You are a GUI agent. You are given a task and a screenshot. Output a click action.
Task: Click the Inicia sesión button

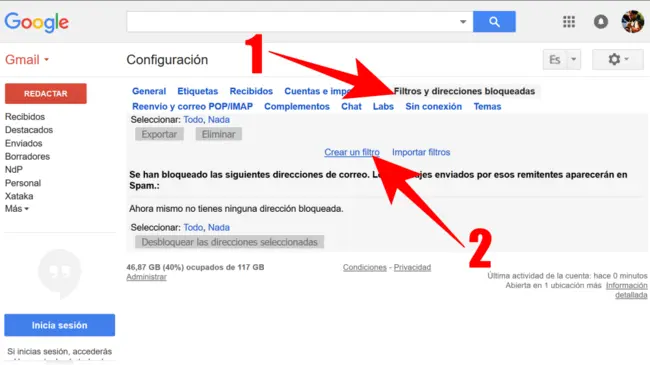pos(60,325)
